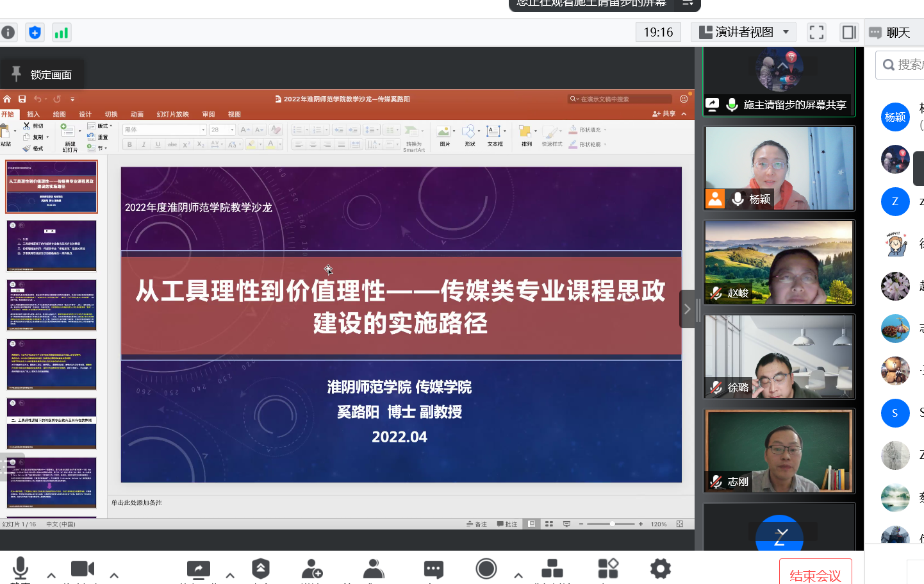Click the share screen icon
The height and width of the screenshot is (584, 924).
pyautogui.click(x=198, y=569)
